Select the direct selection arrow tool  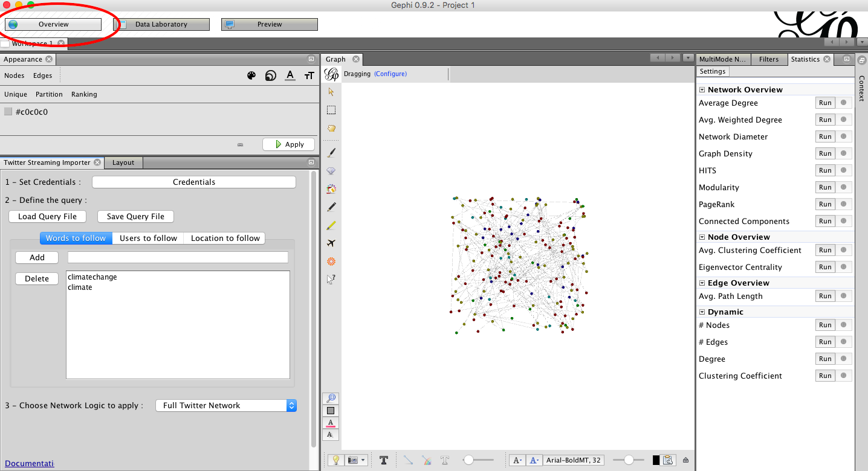click(x=331, y=92)
